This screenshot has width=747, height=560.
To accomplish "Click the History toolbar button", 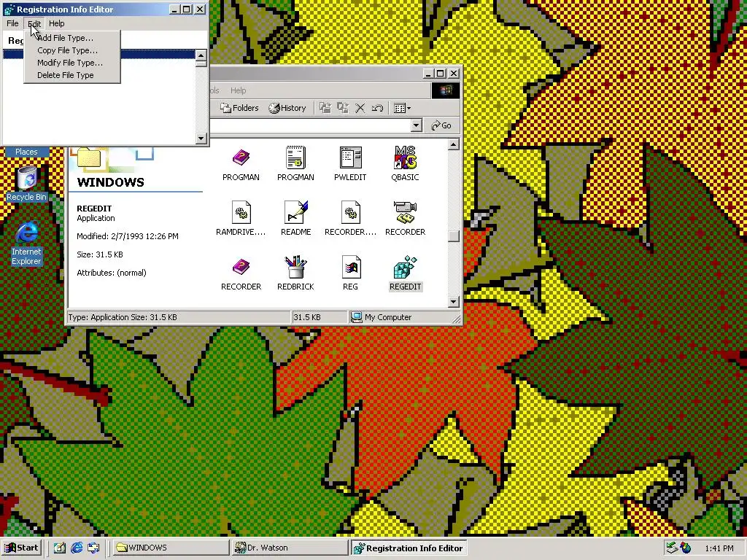I will coord(287,108).
